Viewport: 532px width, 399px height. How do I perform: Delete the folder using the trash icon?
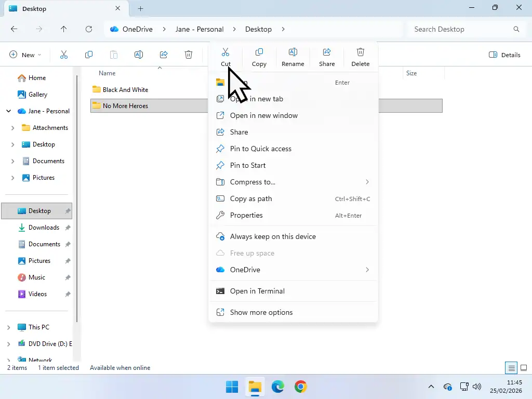pyautogui.click(x=361, y=55)
